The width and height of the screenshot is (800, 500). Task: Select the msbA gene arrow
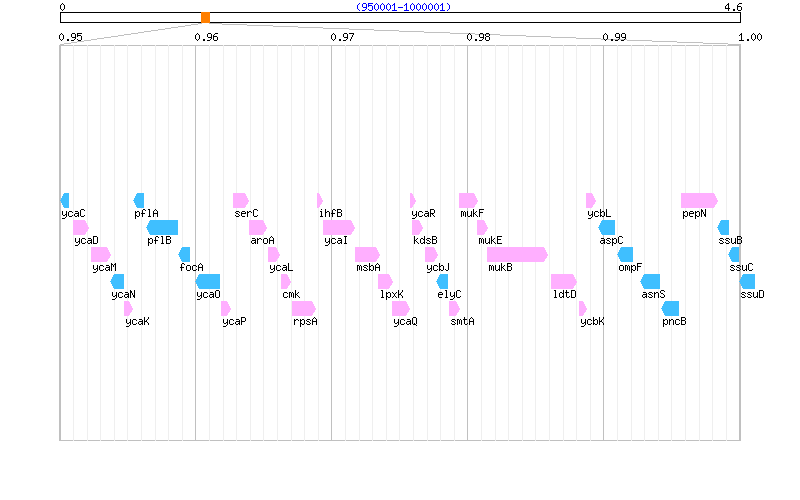click(x=367, y=254)
